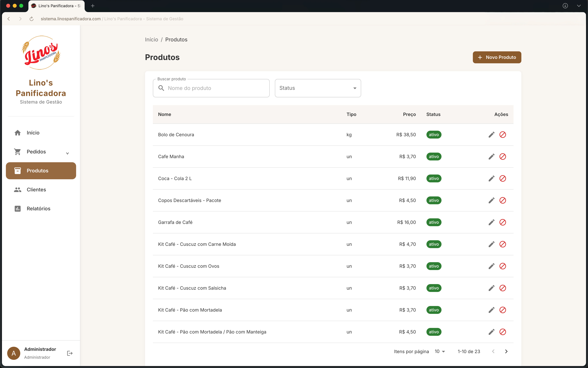This screenshot has width=588, height=368.
Task: Click the Administrador avatar circle
Action: 14,353
